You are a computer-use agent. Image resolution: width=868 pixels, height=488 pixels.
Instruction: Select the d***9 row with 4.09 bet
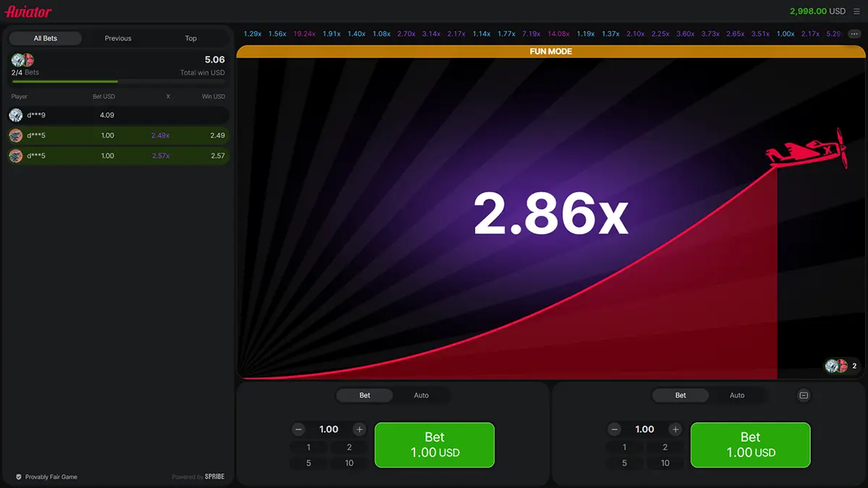pos(118,115)
